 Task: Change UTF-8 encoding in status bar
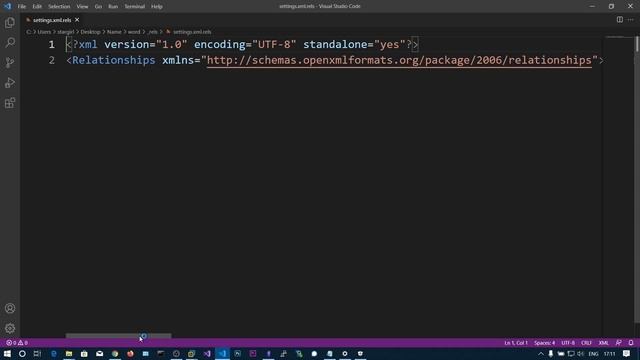(568, 343)
